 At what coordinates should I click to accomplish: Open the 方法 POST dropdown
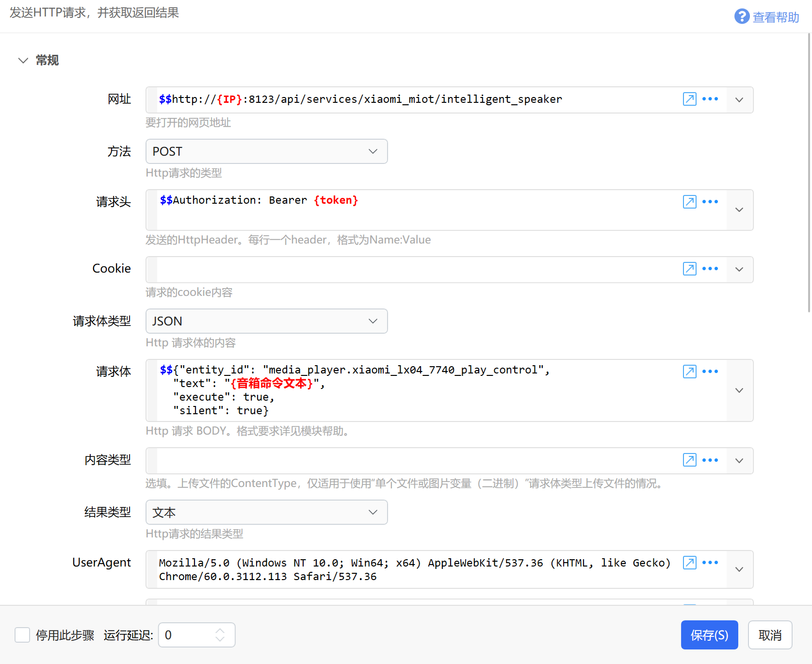tap(266, 151)
